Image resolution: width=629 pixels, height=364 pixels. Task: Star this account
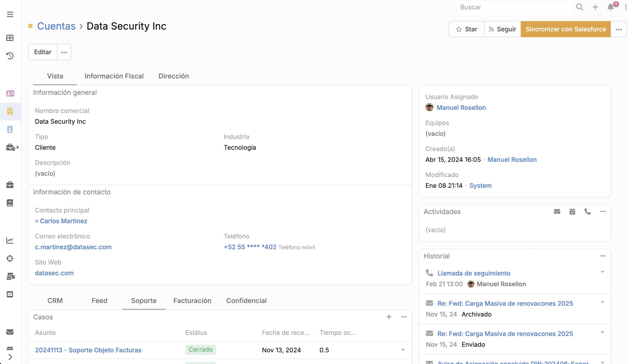(467, 29)
